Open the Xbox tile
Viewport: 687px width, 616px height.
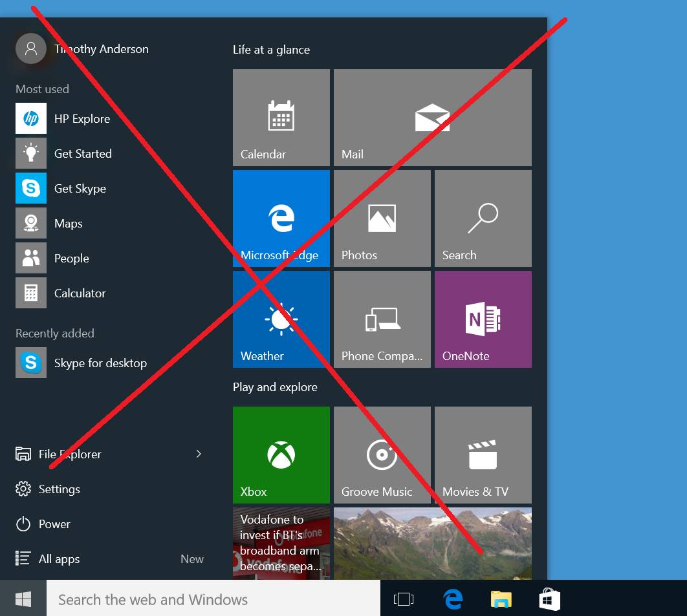click(x=281, y=455)
